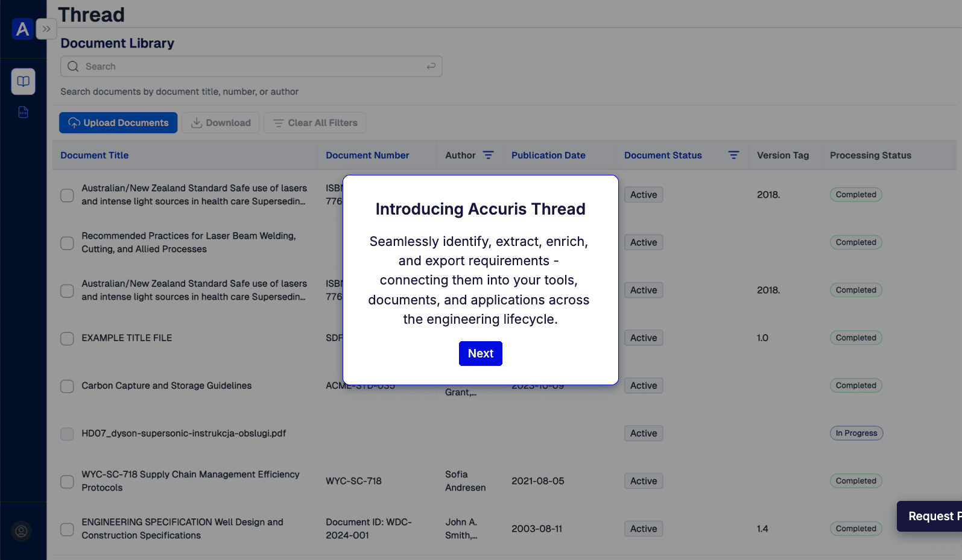Click 'Document ID: WDC-2024-001' number cell
The image size is (962, 560).
[x=369, y=529]
